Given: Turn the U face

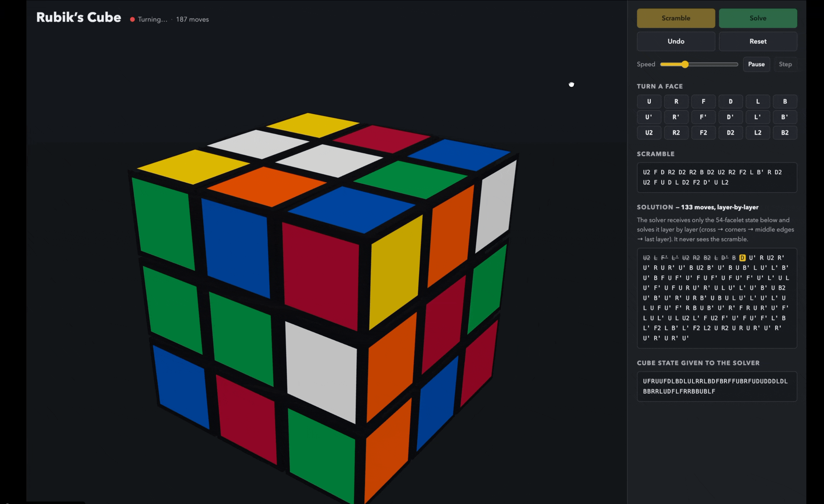Looking at the screenshot, I should coord(649,101).
